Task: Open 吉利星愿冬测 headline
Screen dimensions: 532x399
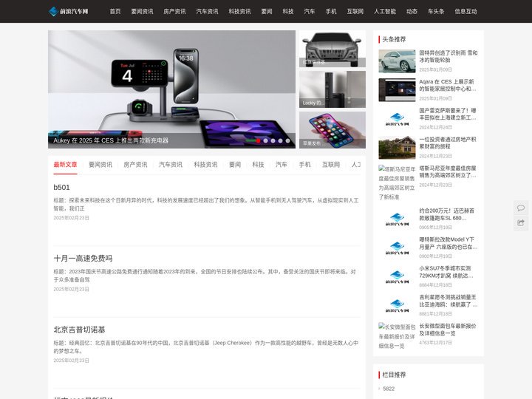Action: coord(449,301)
